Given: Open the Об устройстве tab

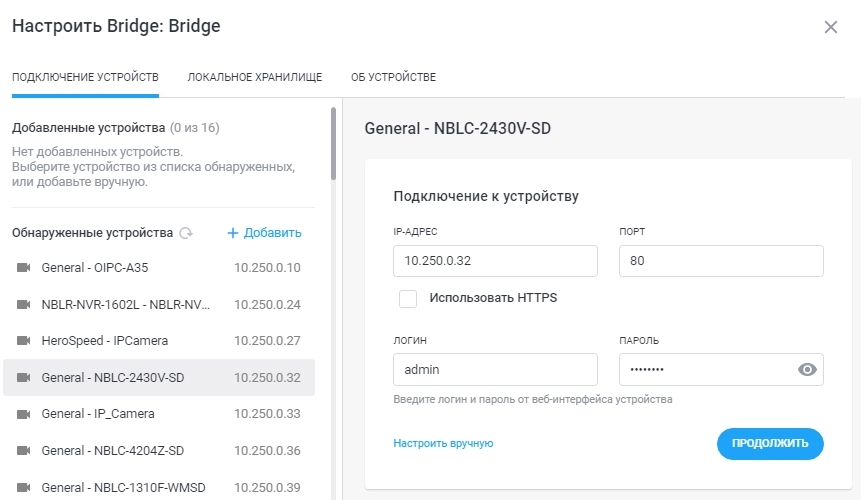Looking at the screenshot, I should click(393, 77).
